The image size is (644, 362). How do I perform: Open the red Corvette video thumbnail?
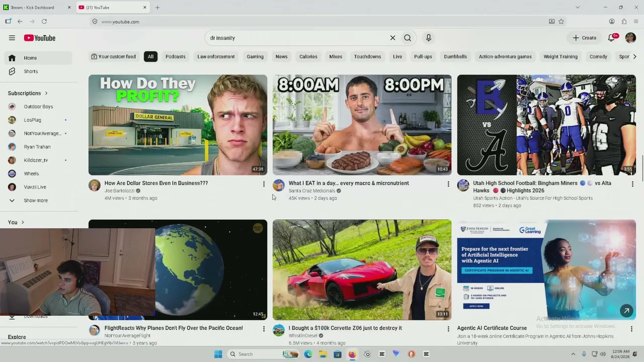click(362, 269)
